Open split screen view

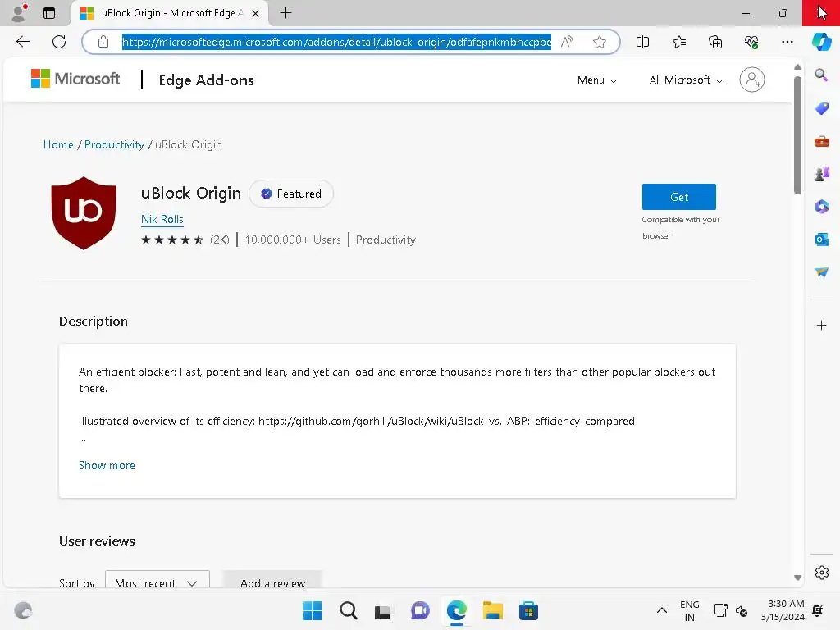click(x=642, y=42)
